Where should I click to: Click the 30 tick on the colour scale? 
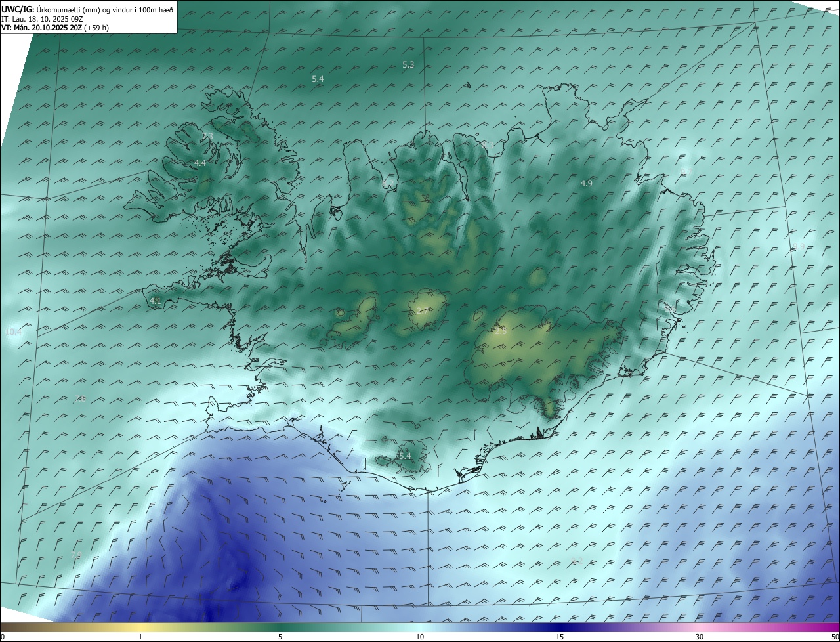pyautogui.click(x=700, y=637)
